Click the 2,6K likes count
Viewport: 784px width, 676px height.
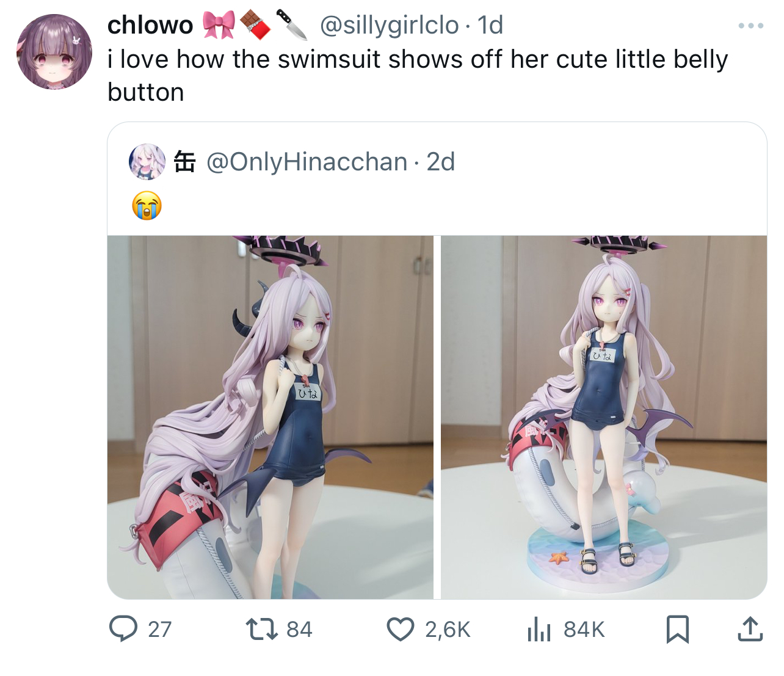(x=448, y=630)
